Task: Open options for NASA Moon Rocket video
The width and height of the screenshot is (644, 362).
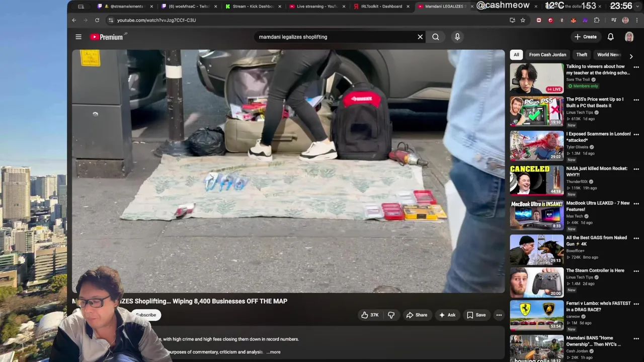Action: 636,169
